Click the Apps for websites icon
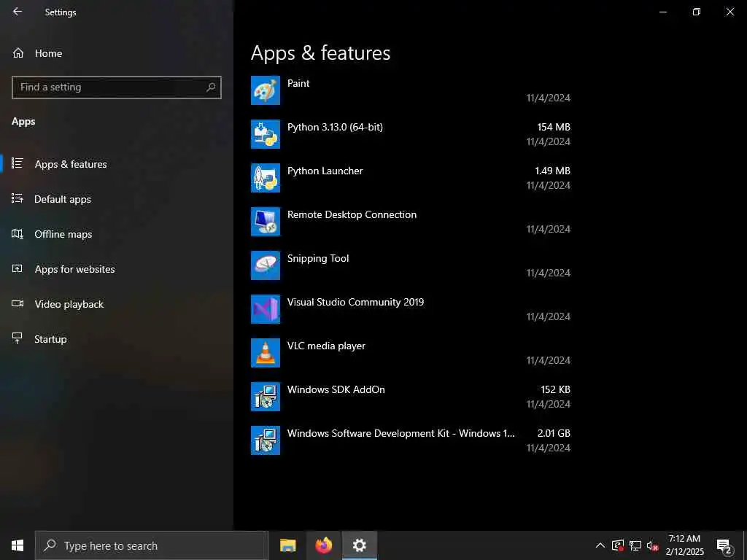The height and width of the screenshot is (560, 747). [18, 268]
